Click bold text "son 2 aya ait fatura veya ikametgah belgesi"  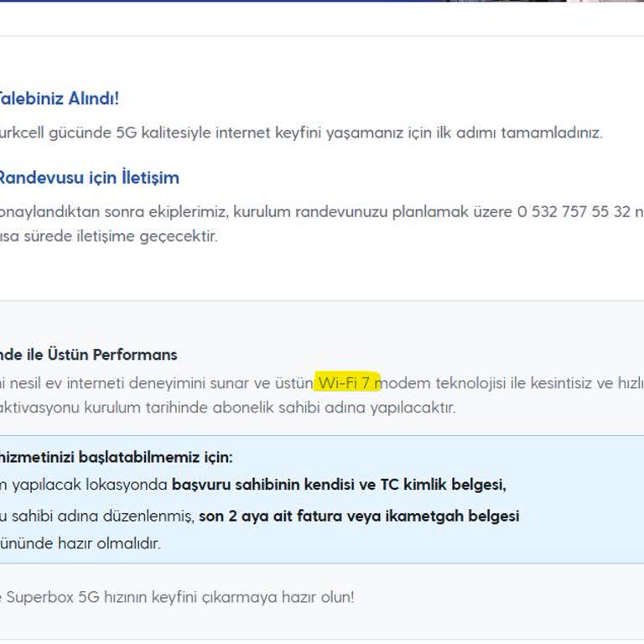pyautogui.click(x=359, y=516)
